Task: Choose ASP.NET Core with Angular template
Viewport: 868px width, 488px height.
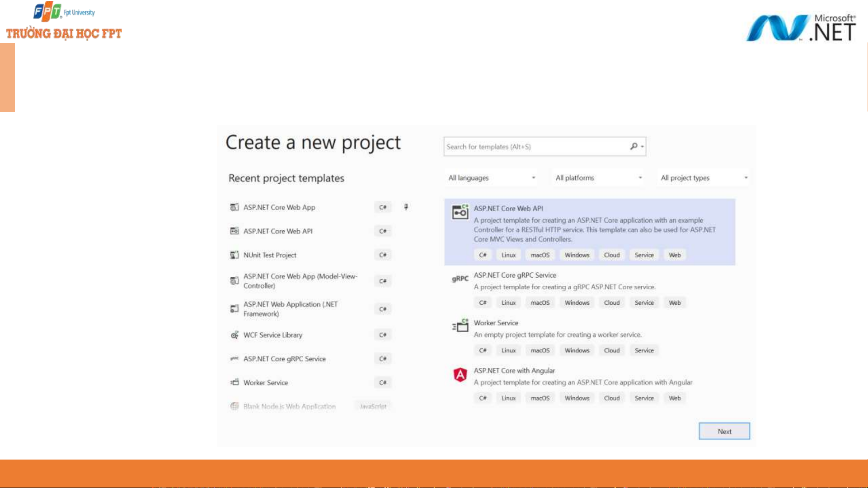Action: 514,371
